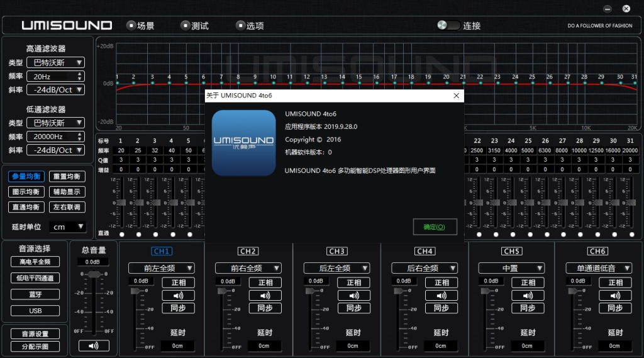644x358 pixels.
Task: Select USB audio source
Action: pyautogui.click(x=35, y=311)
